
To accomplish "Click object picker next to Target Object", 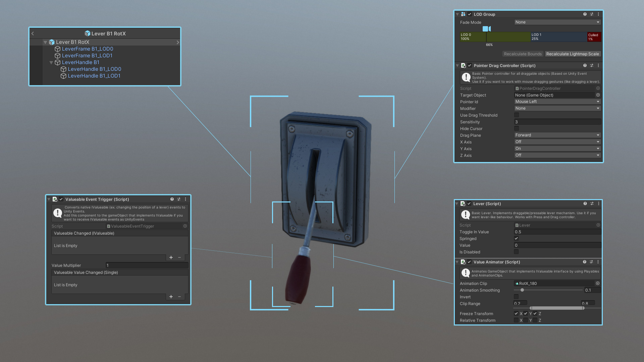I will point(598,95).
